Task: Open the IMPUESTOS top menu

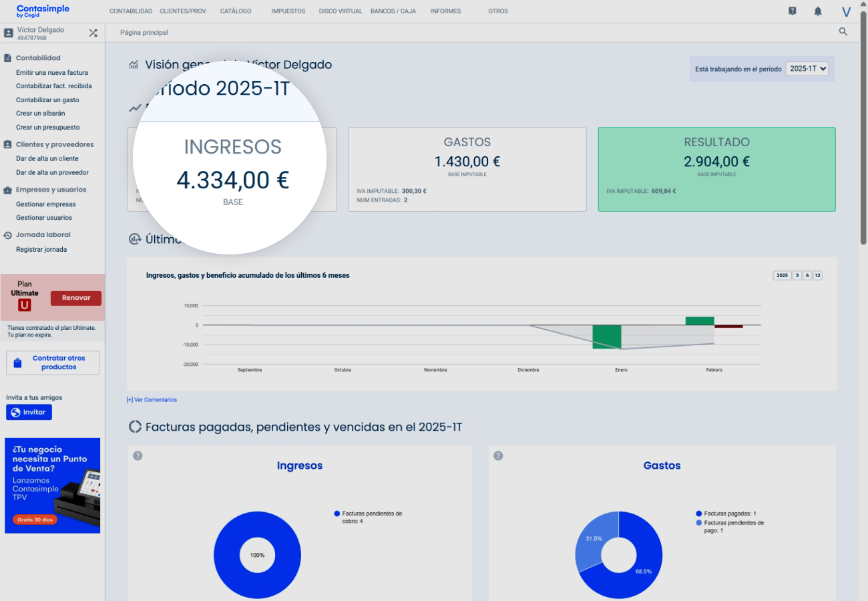Action: click(288, 11)
